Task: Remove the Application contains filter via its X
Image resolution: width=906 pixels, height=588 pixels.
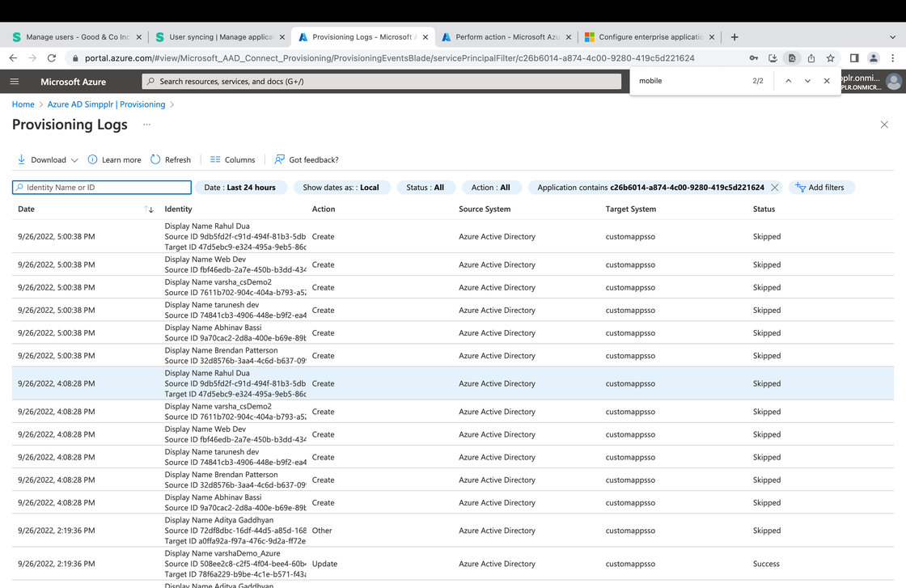Action: tap(774, 187)
